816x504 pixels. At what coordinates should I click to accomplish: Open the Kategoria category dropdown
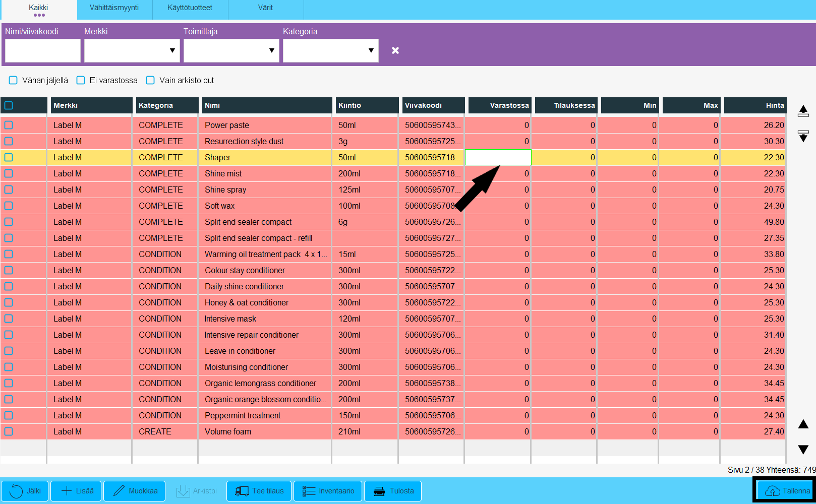(331, 50)
